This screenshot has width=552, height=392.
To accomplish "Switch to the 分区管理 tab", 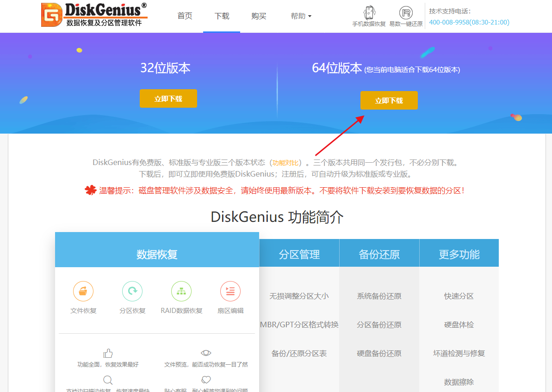I will click(x=299, y=254).
